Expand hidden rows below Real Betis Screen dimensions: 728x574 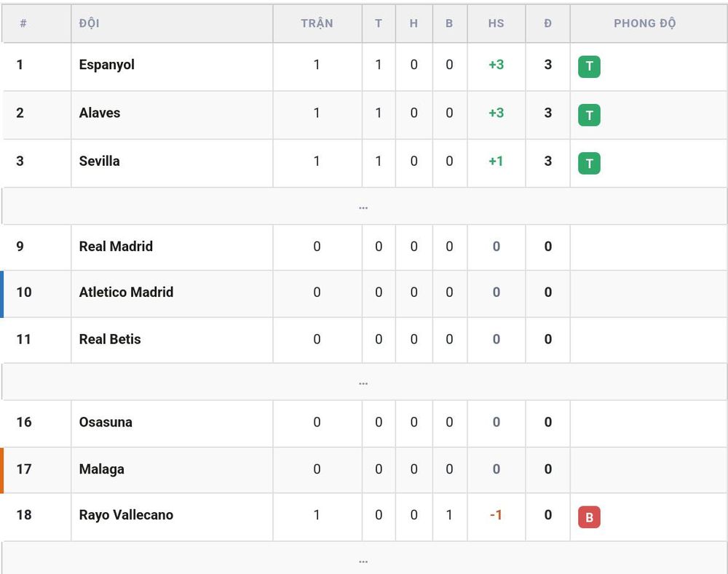(x=363, y=382)
